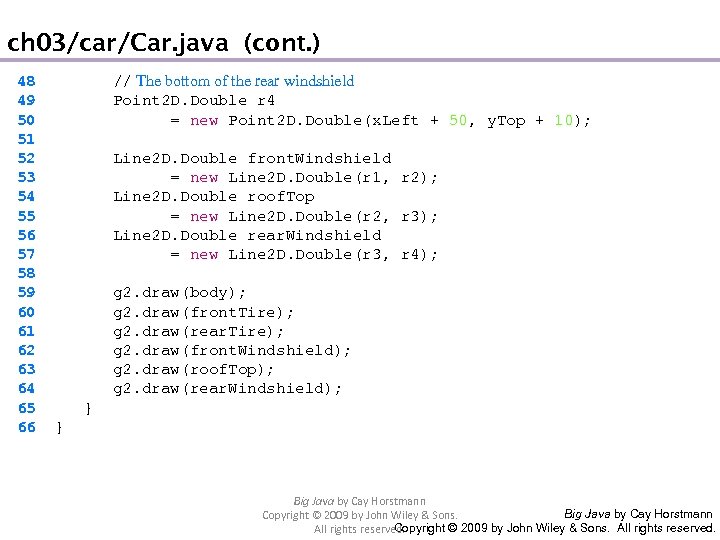Click line number 51
Screen dimensions: 720x540
point(26,139)
